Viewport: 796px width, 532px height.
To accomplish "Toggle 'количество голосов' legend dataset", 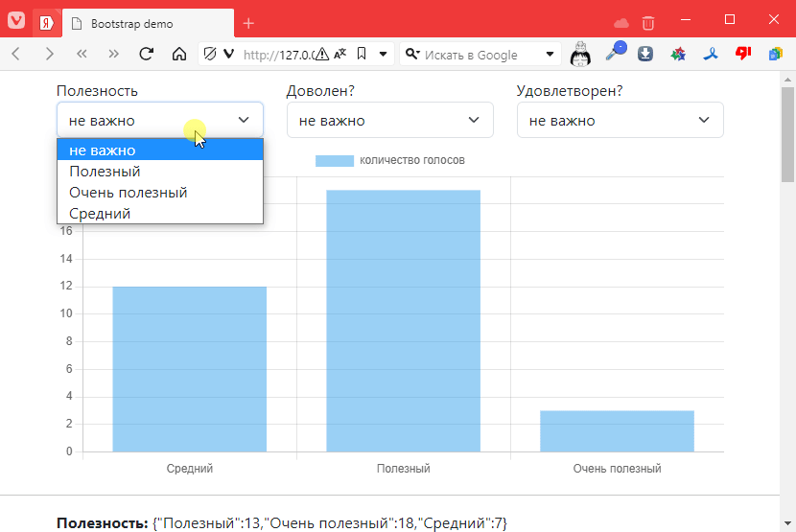I will (x=390, y=160).
